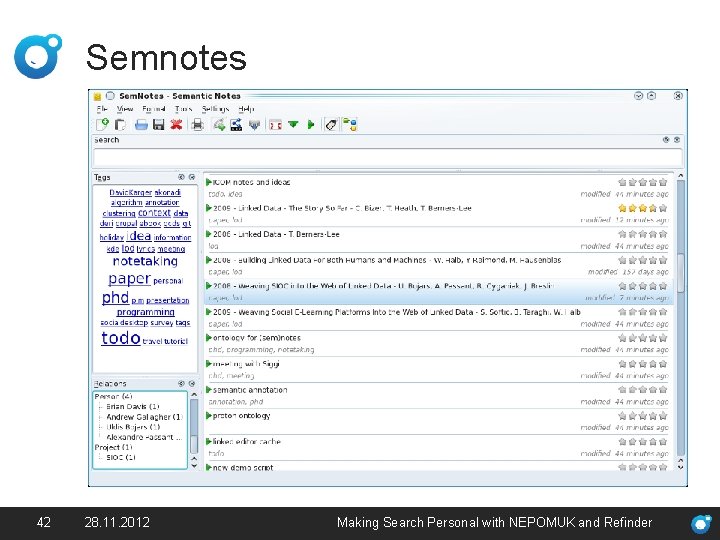Expand the 'Weaving Social E-Learning Platforms' note
The image size is (720, 540).
click(209, 312)
